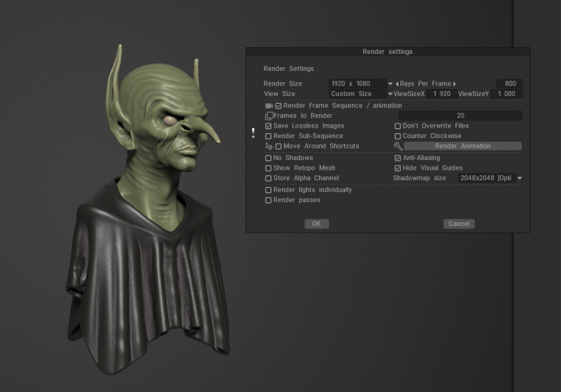Viewport: 561px width, 392px height.
Task: Enable the No Shadows checkbox
Action: point(269,158)
